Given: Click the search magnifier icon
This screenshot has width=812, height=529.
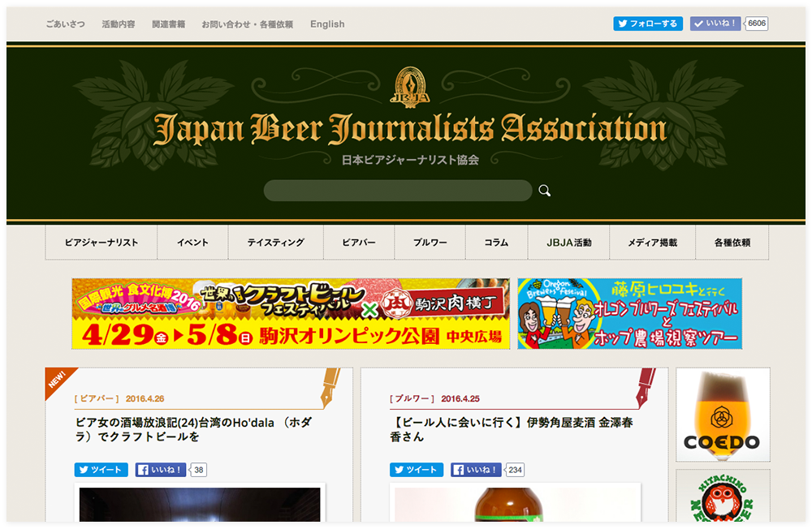Looking at the screenshot, I should 544,191.
